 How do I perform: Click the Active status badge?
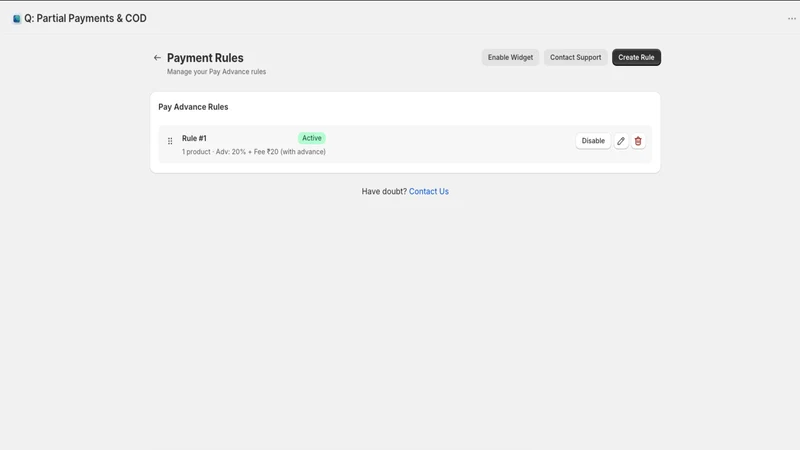coord(312,138)
